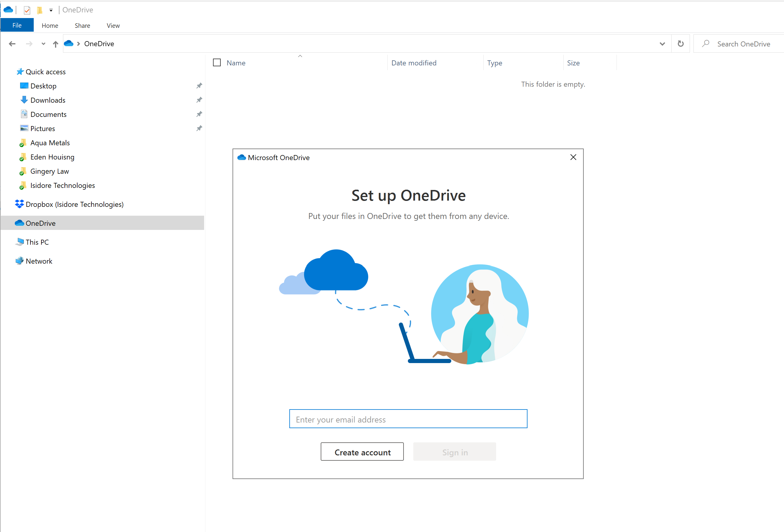Click the Properties icon in title bar
The height and width of the screenshot is (532, 784).
coord(27,10)
